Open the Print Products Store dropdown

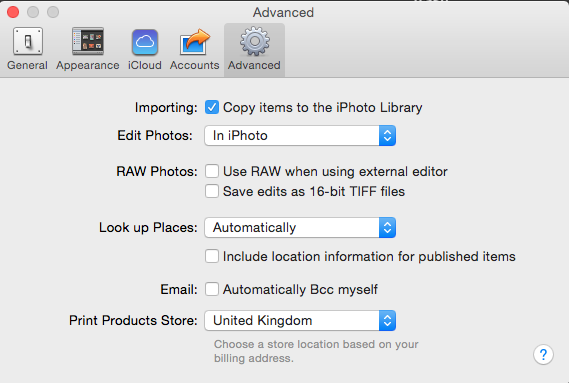click(x=300, y=321)
